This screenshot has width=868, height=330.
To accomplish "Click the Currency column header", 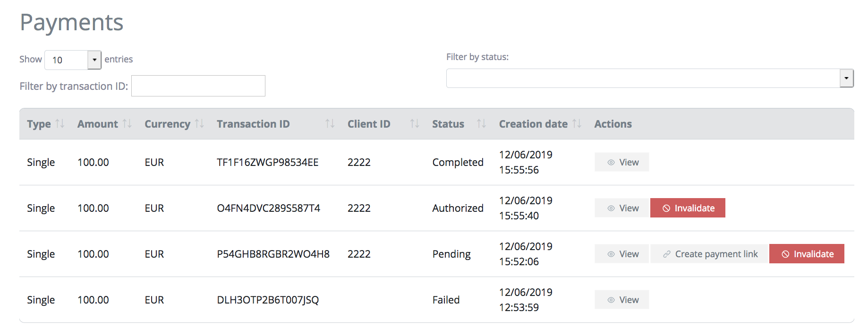I will click(167, 124).
